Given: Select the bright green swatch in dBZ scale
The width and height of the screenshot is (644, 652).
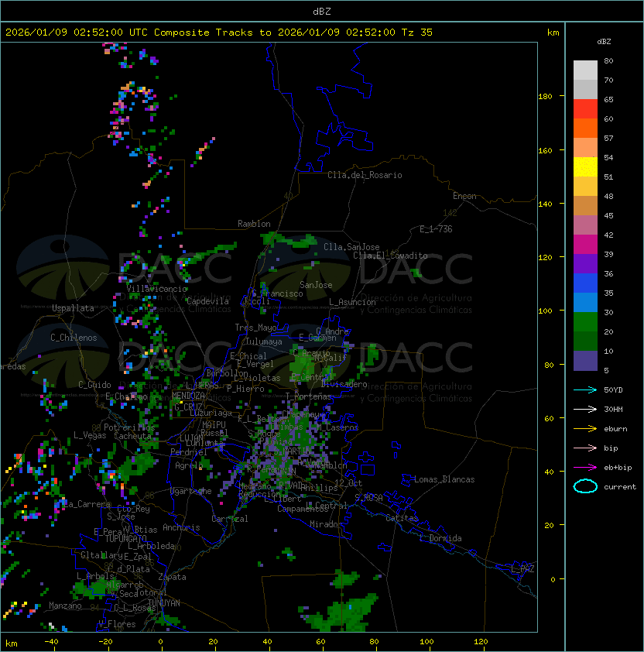Looking at the screenshot, I should pyautogui.click(x=585, y=322).
